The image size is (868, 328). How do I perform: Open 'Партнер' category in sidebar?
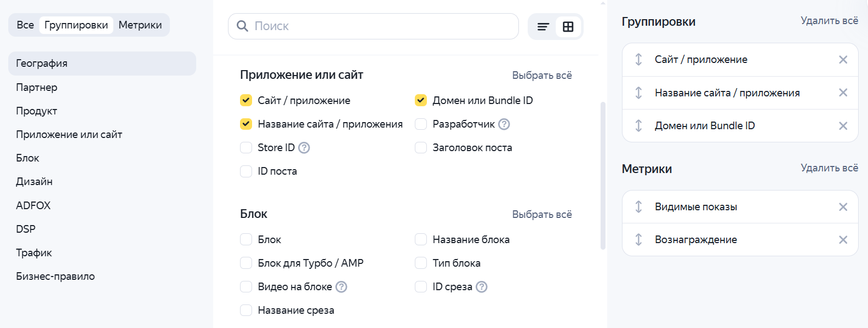[x=37, y=88]
